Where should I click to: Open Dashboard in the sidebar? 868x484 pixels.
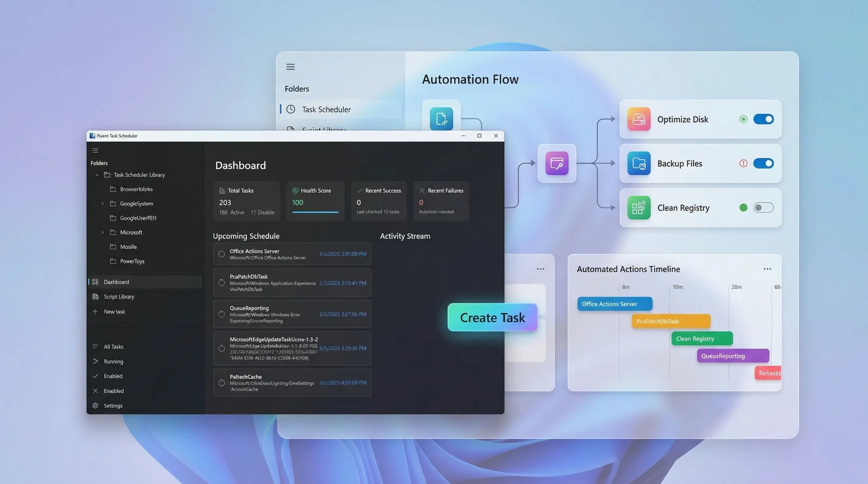point(145,282)
